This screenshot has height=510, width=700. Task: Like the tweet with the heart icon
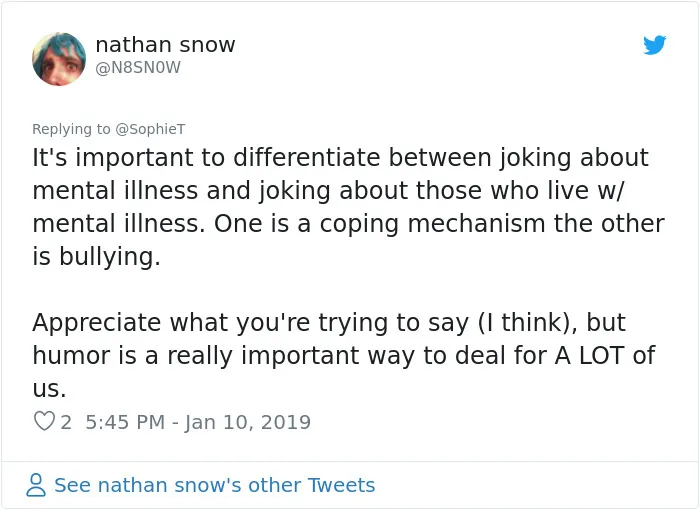[44, 421]
